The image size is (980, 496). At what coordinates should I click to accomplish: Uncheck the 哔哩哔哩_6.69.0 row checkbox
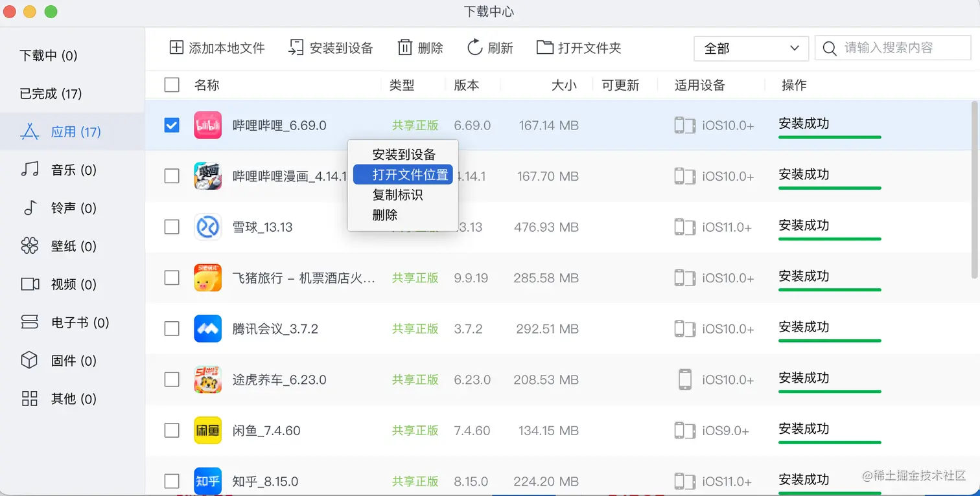coord(171,125)
